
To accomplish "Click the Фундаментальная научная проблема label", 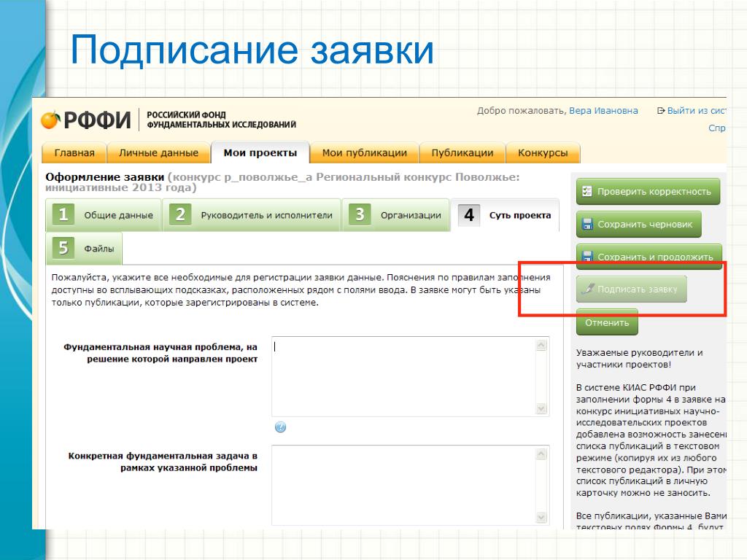I will [160, 353].
